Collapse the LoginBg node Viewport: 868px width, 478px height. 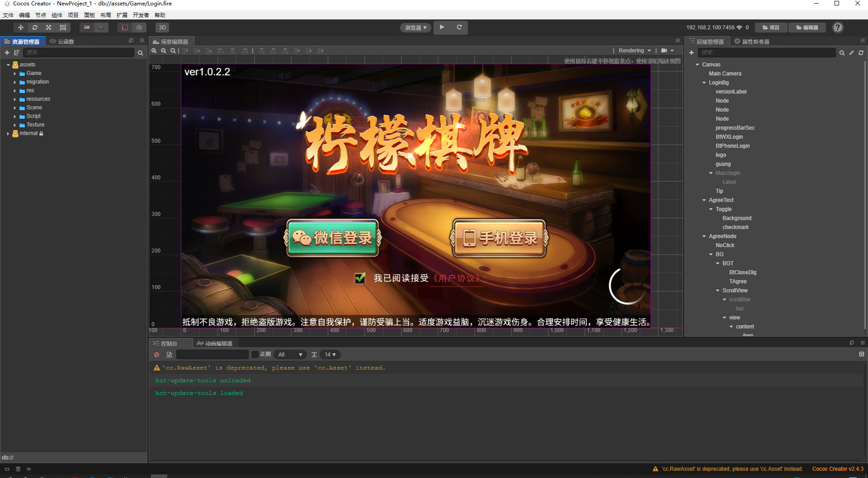[x=704, y=83]
